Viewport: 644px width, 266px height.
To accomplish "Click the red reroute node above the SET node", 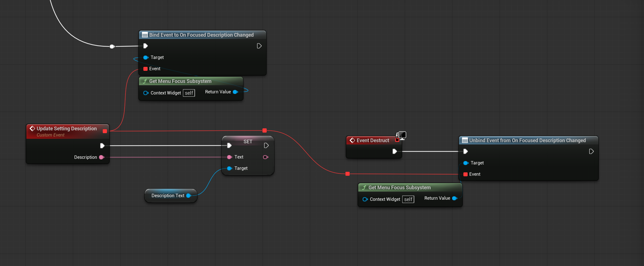I will point(264,130).
